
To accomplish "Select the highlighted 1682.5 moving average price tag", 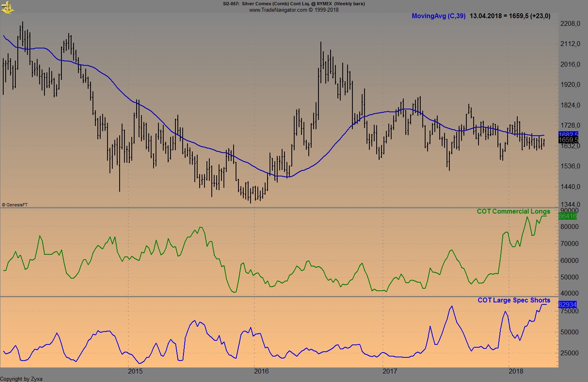I will coord(567,133).
